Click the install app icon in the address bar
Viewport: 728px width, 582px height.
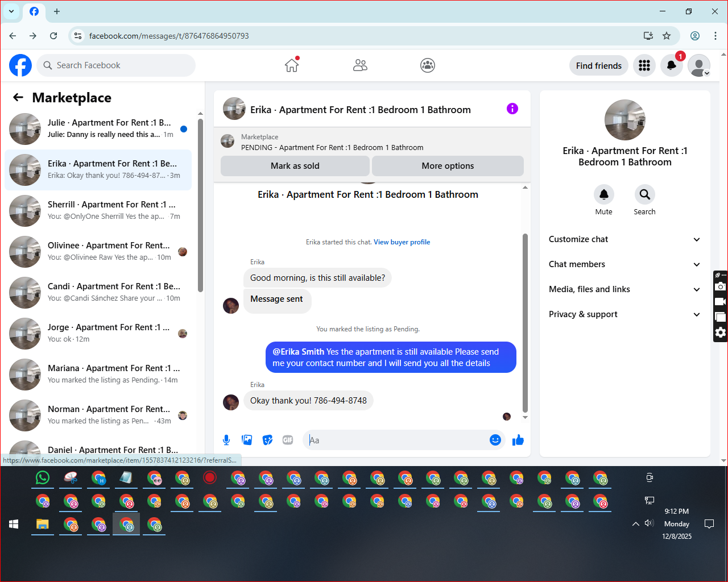[x=648, y=36]
